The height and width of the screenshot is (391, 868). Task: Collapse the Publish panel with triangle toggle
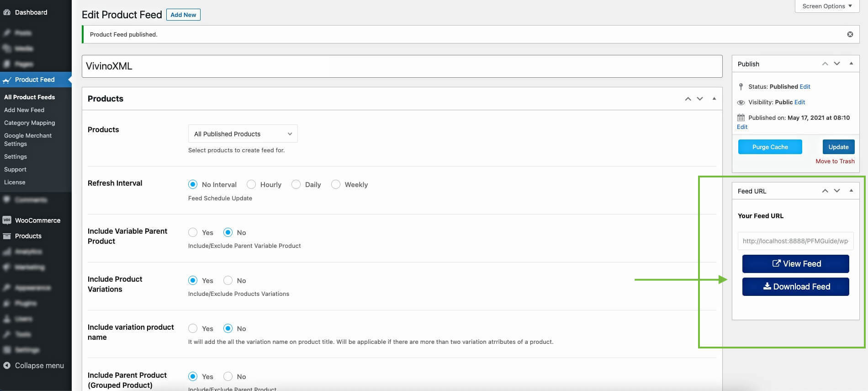point(851,64)
